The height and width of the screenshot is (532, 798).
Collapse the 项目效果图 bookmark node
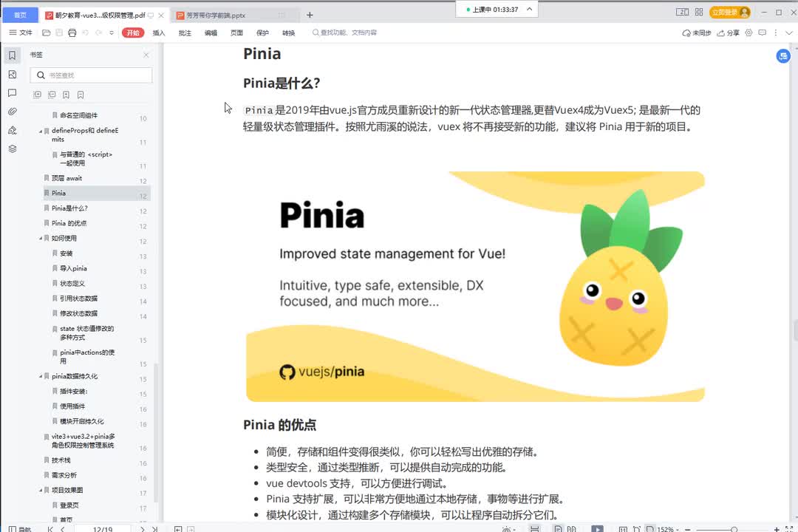(x=41, y=491)
